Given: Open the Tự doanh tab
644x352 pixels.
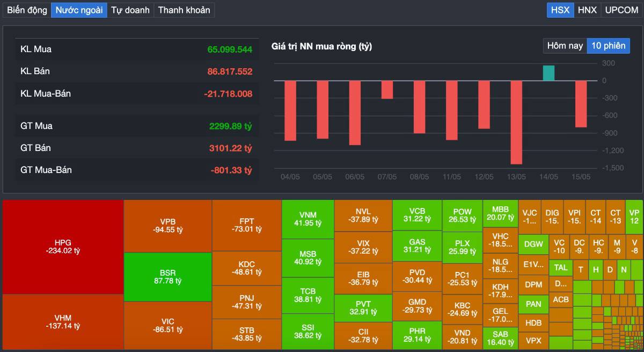Looking at the screenshot, I should point(130,10).
